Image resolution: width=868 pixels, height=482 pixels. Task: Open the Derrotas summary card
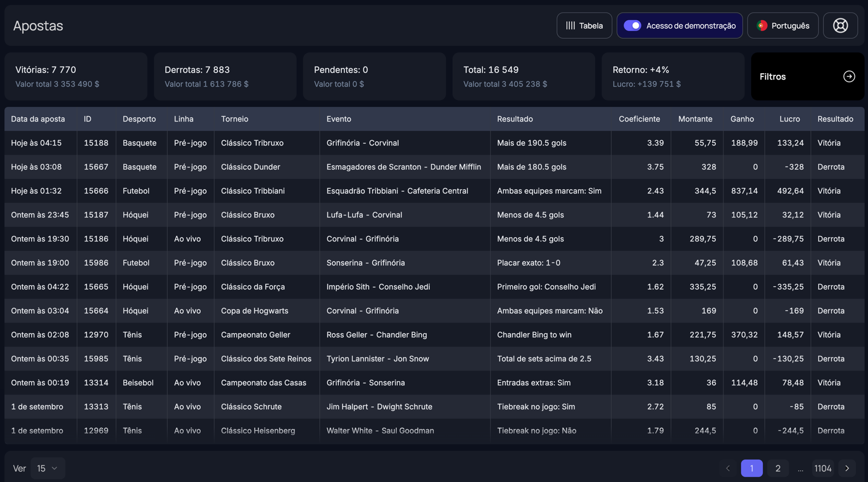tap(225, 76)
